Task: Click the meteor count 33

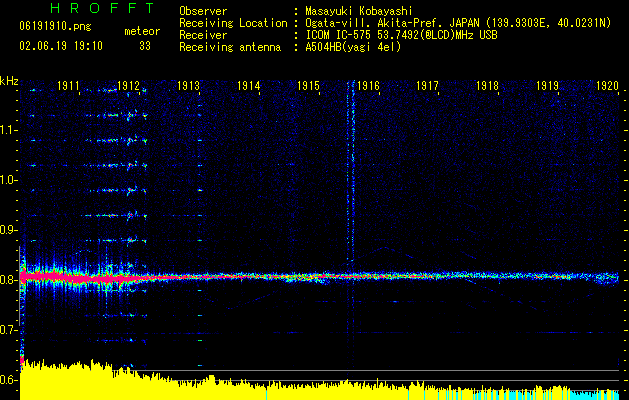Action: pos(145,46)
